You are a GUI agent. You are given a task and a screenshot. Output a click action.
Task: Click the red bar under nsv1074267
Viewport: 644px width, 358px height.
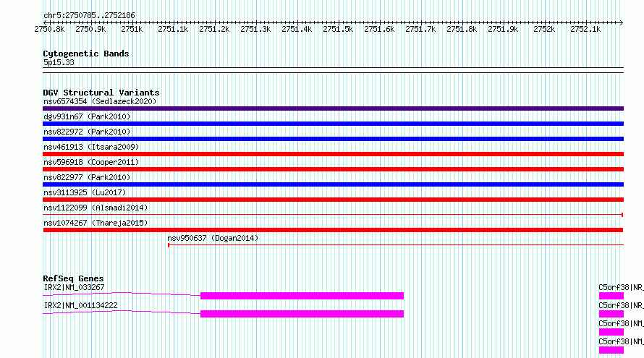click(x=333, y=230)
